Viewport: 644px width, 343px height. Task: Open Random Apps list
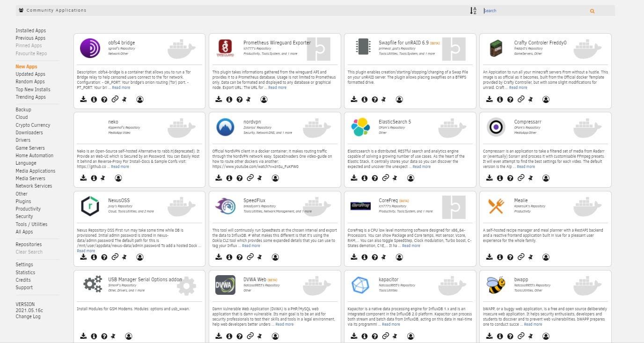point(30,81)
